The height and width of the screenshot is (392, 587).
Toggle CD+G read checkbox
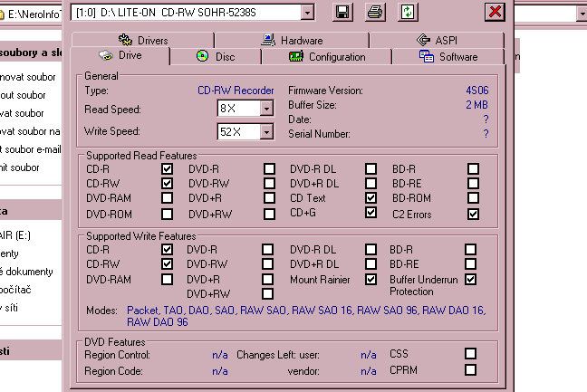[371, 213]
